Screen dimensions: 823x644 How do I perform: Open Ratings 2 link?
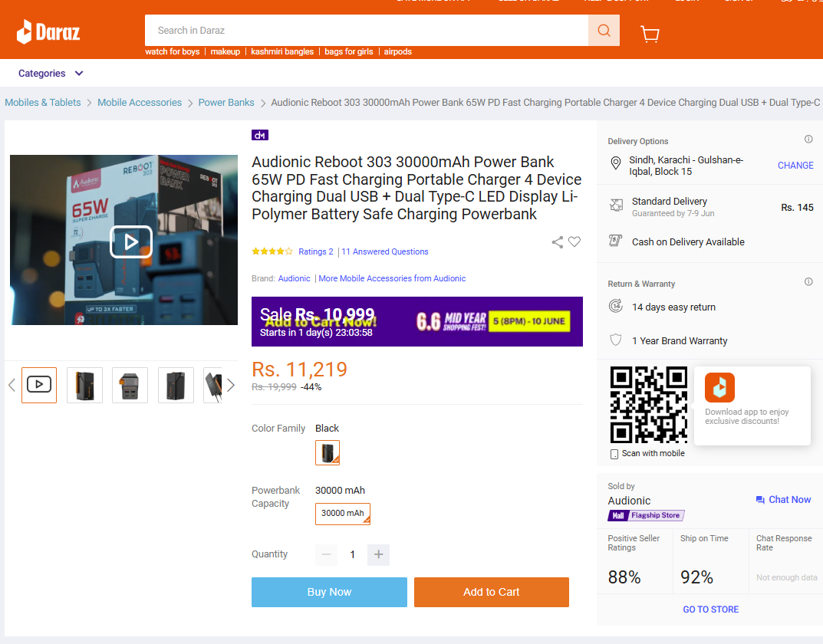tap(316, 251)
